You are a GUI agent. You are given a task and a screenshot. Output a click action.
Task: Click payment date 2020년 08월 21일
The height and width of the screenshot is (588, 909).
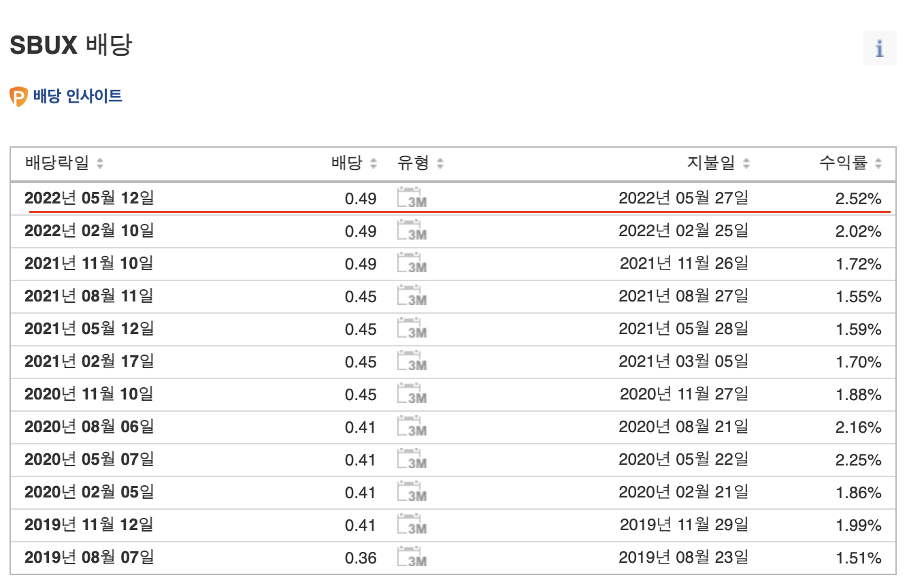click(x=684, y=427)
